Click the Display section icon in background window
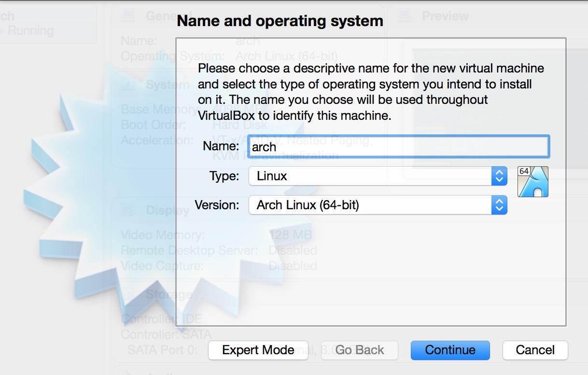Screen dimensions: 588x375 pyautogui.click(x=128, y=210)
